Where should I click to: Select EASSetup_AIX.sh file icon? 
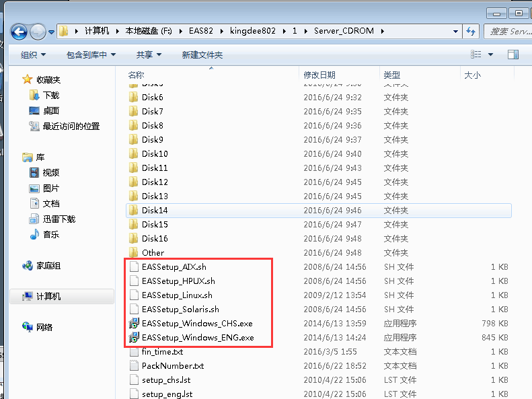pyautogui.click(x=134, y=266)
